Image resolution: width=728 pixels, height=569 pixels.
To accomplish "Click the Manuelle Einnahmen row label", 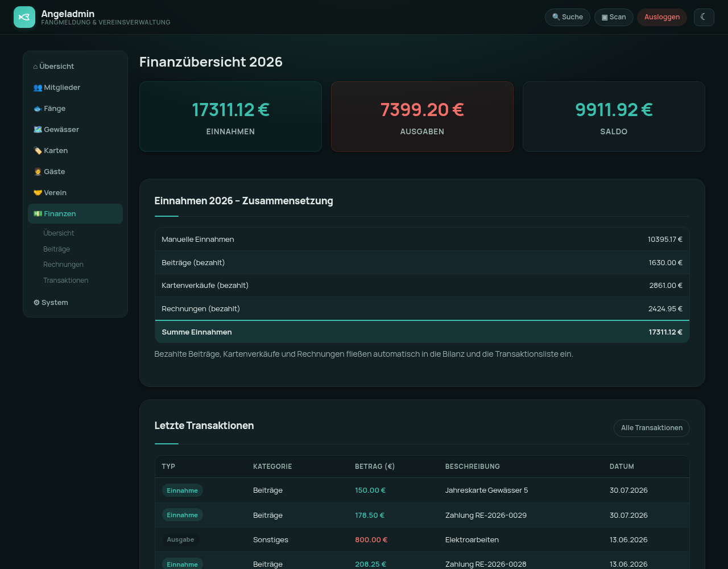I will [x=197, y=240].
